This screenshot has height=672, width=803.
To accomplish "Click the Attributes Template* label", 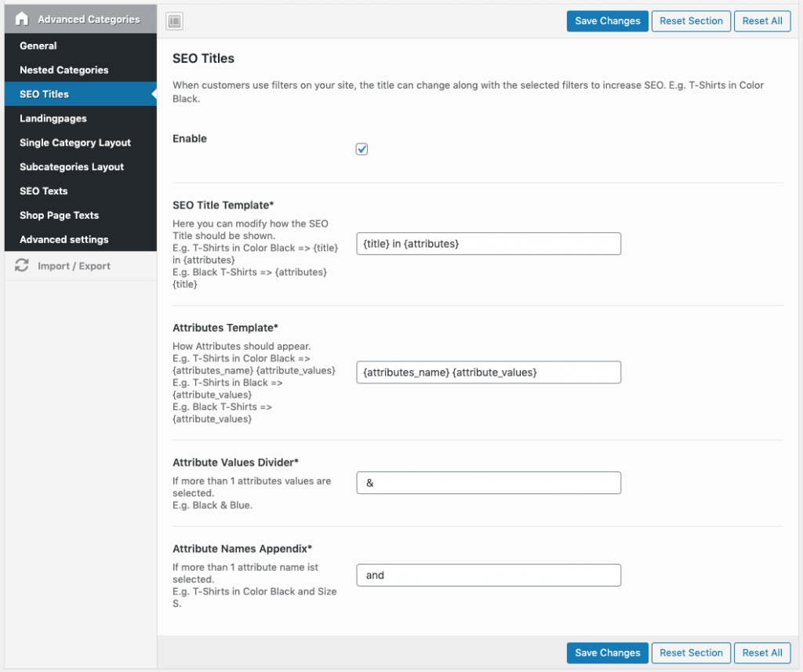I will pos(225,328).
